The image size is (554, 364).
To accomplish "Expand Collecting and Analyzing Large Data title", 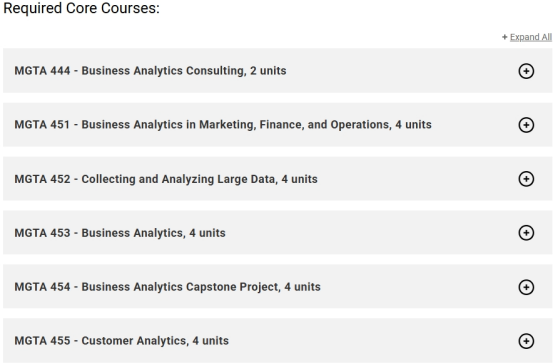I will click(166, 179).
